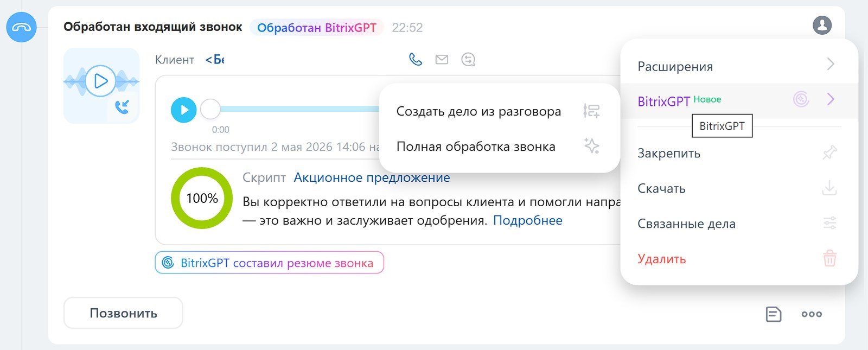Click the trash bin icon next to Удалить
Image resolution: width=868 pixels, height=350 pixels.
(829, 258)
